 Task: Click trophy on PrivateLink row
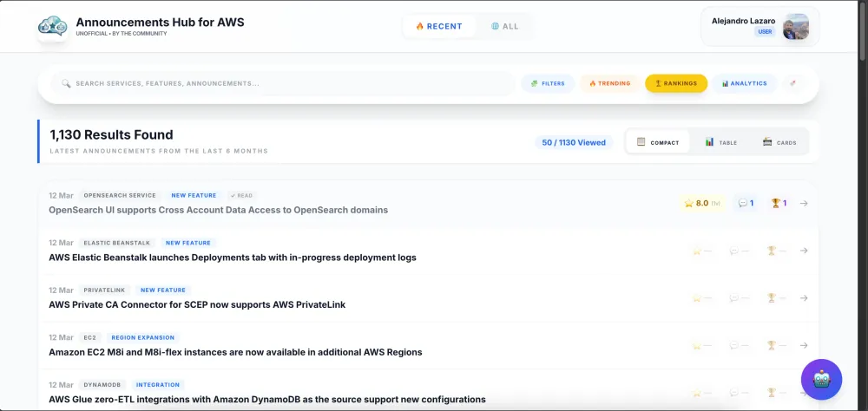(776, 297)
